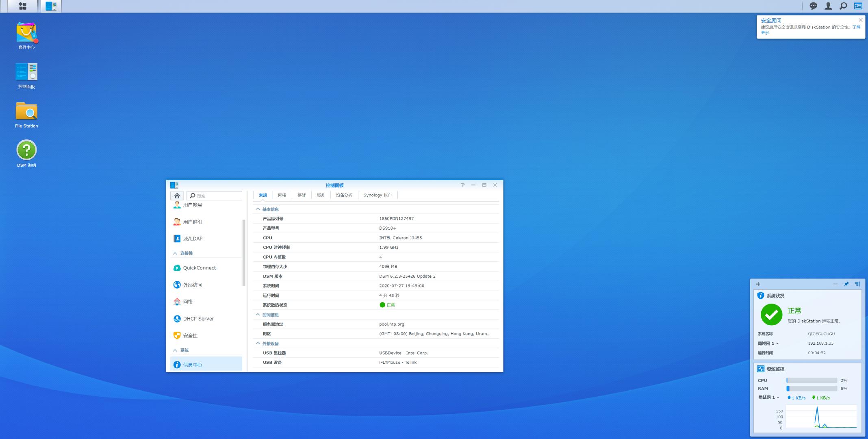Click the Main Menu grid icon
The width and height of the screenshot is (868, 439).
(23, 6)
